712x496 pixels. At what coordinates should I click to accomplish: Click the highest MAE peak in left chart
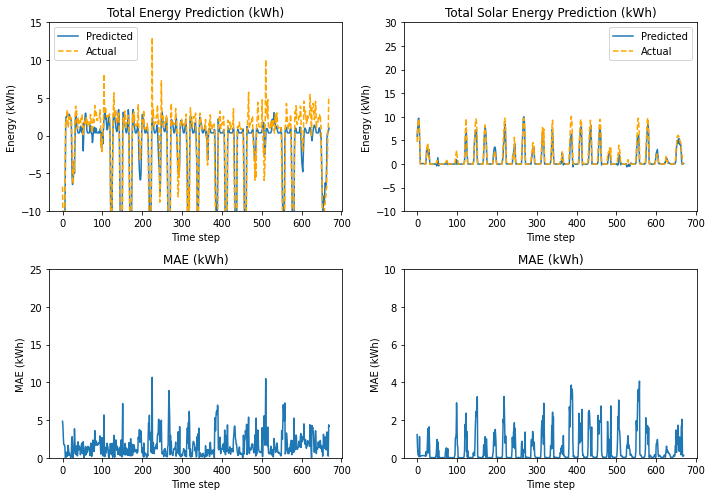[x=152, y=378]
